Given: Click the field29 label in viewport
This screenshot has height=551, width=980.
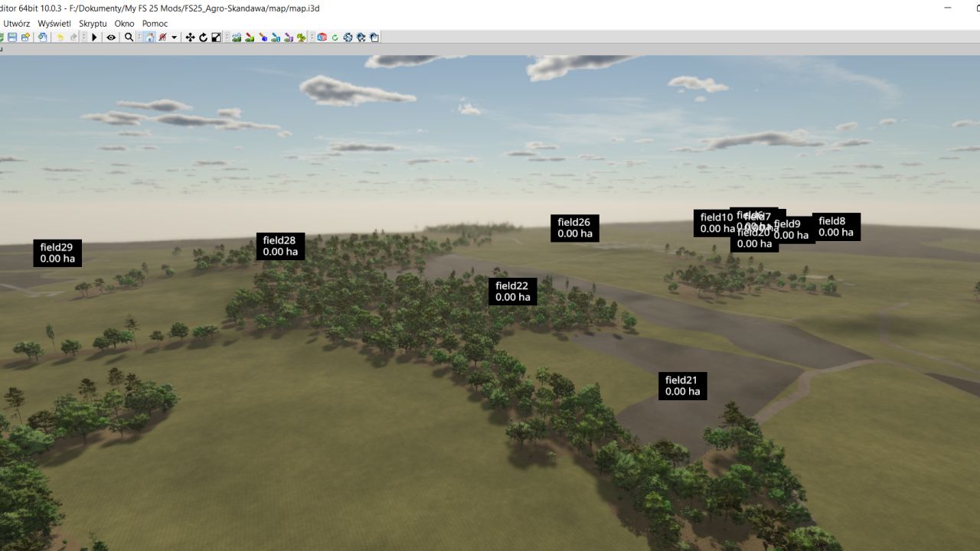Looking at the screenshot, I should [57, 253].
